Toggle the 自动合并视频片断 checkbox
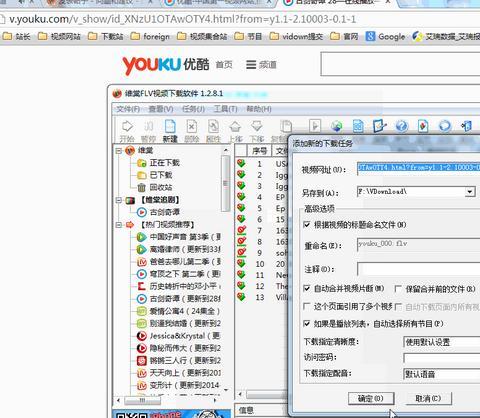 307,288
